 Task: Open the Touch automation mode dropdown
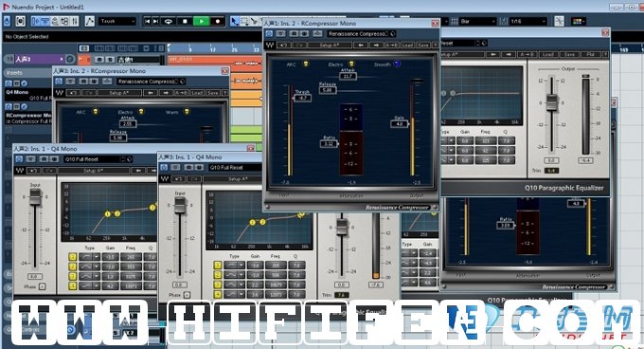point(117,21)
